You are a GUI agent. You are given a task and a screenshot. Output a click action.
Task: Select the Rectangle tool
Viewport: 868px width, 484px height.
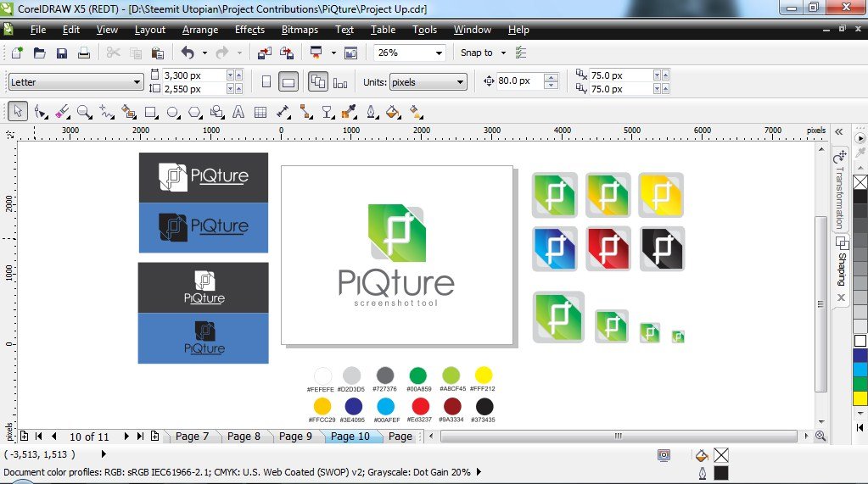(x=150, y=112)
